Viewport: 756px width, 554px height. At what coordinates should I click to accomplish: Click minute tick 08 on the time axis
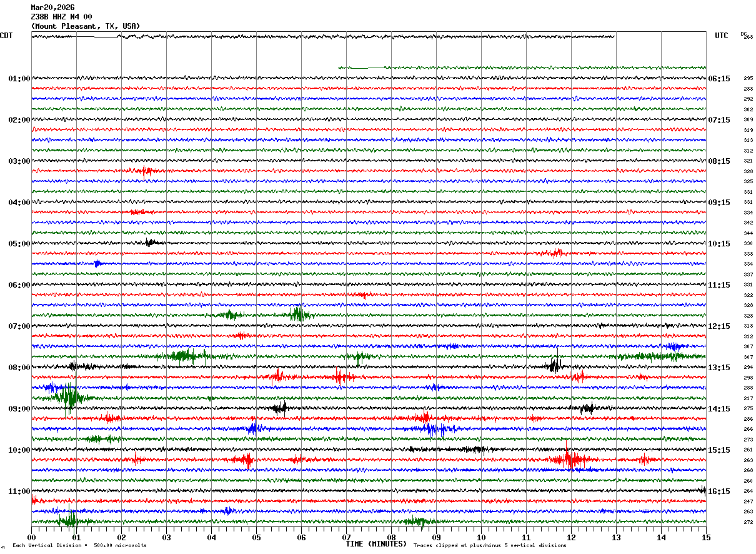click(391, 536)
